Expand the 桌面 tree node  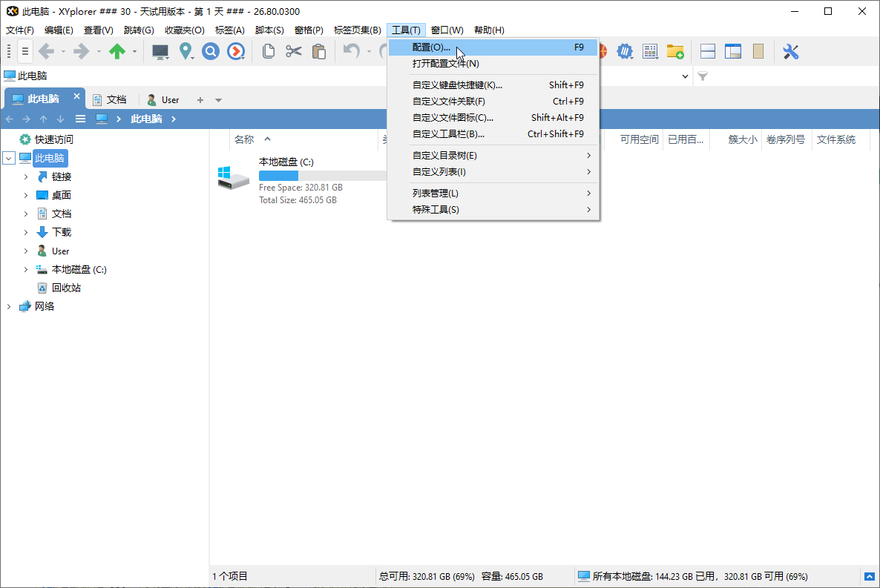(x=26, y=195)
